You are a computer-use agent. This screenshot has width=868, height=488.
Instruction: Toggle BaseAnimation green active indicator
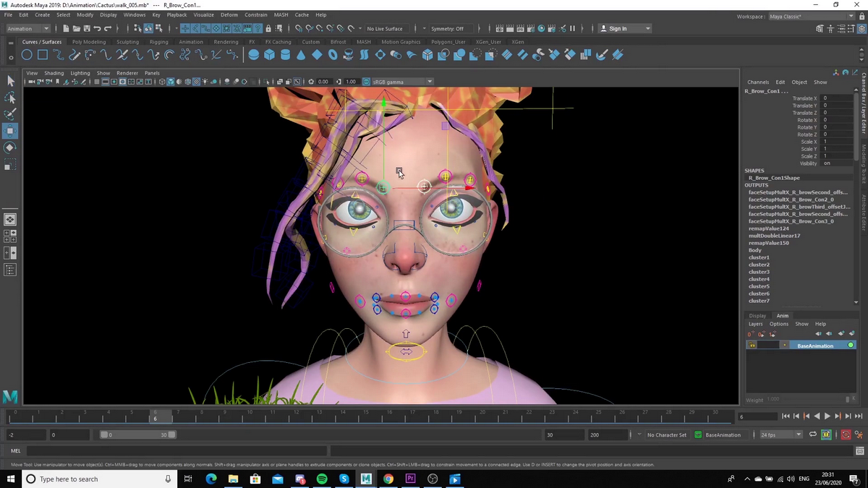coord(851,346)
